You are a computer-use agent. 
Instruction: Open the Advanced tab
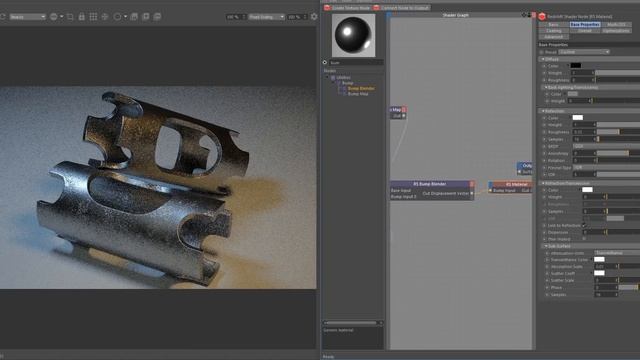click(x=553, y=37)
